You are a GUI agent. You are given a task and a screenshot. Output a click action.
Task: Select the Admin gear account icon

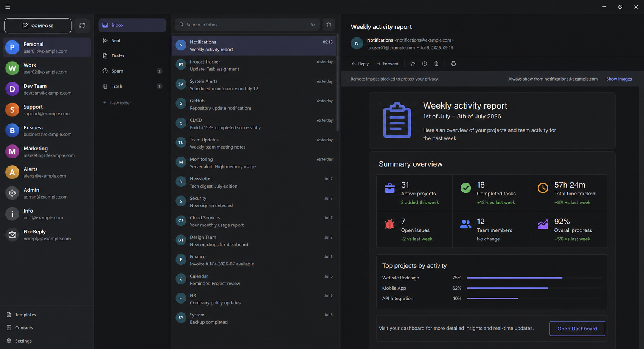12,193
